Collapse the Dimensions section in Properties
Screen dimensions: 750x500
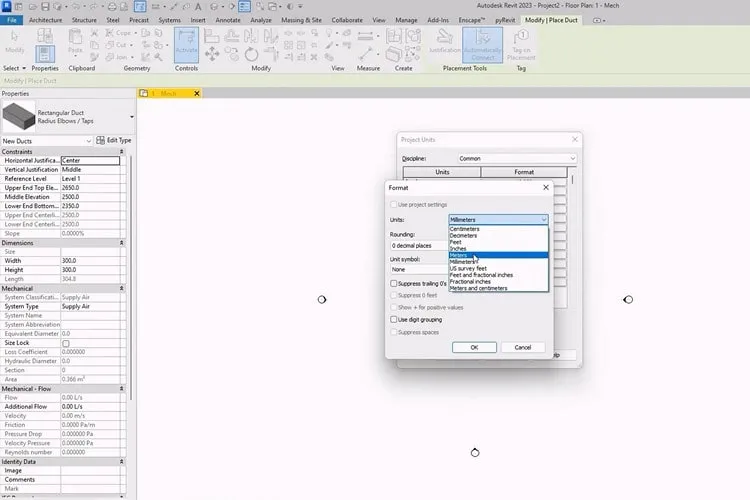pos(121,243)
